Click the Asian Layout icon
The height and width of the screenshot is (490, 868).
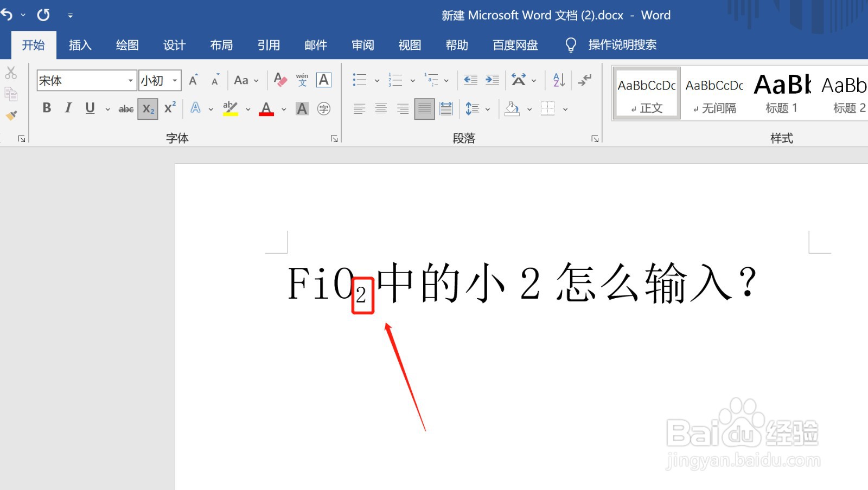(x=519, y=80)
